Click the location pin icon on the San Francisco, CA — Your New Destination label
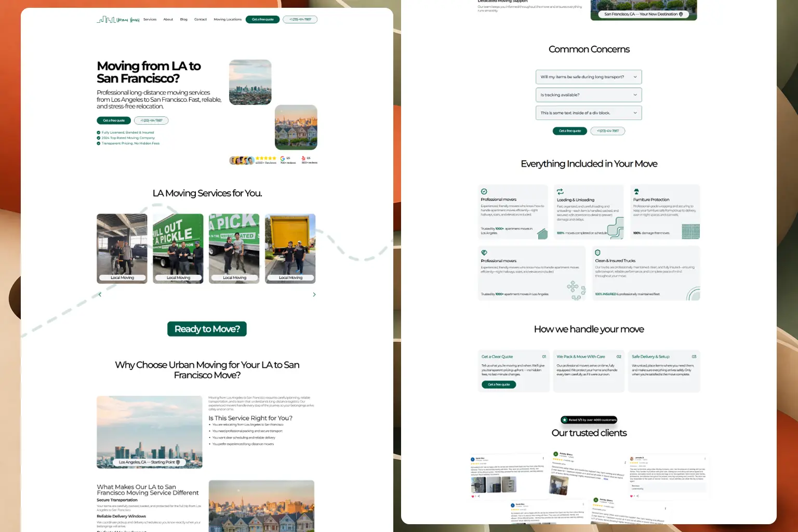 click(x=681, y=14)
